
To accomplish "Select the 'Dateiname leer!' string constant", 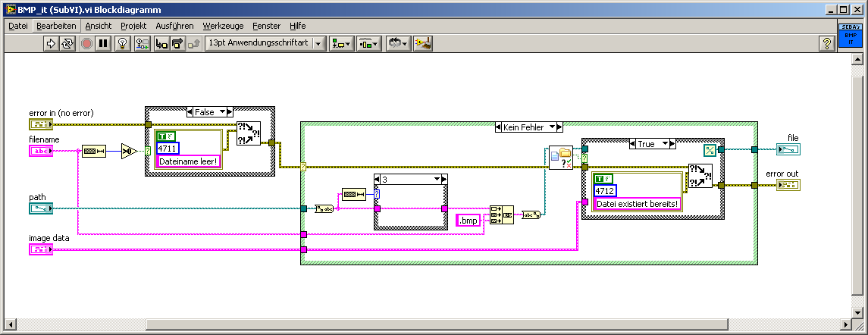I will click(x=188, y=161).
